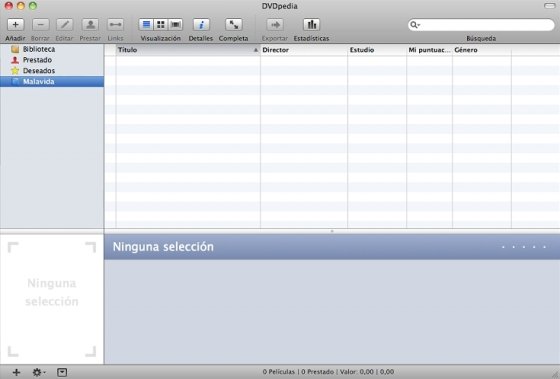This screenshot has width=560, height=379.
Task: Select Prestado in the sidebar
Action: tap(52, 60)
